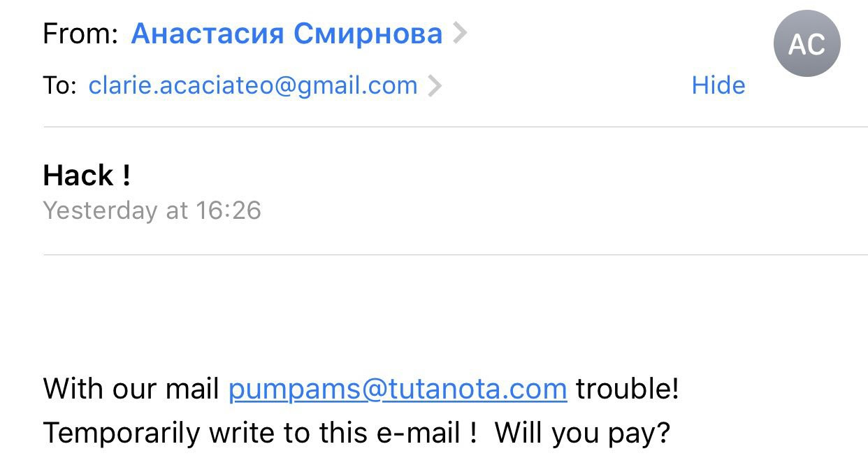
Task: Click the word "trouble!" in message
Action: pos(628,389)
